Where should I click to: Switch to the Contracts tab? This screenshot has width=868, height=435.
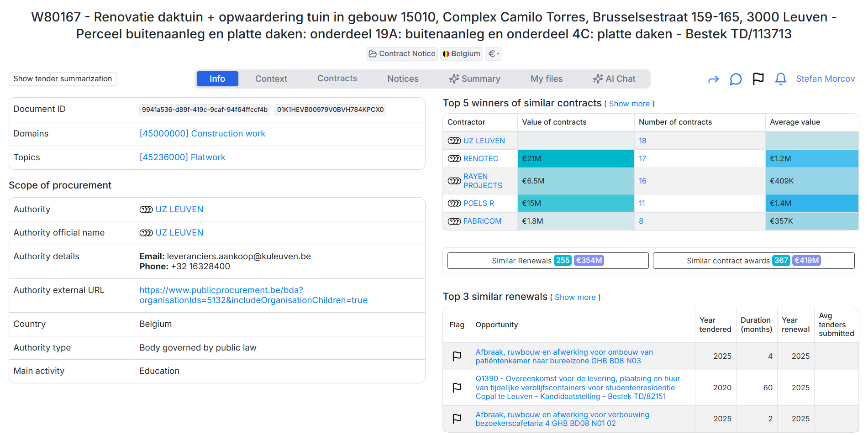coord(337,79)
